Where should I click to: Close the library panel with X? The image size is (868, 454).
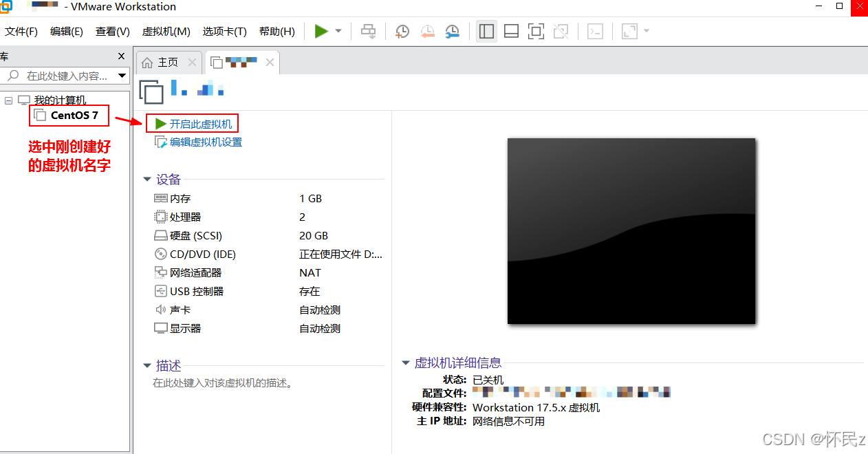(x=122, y=56)
